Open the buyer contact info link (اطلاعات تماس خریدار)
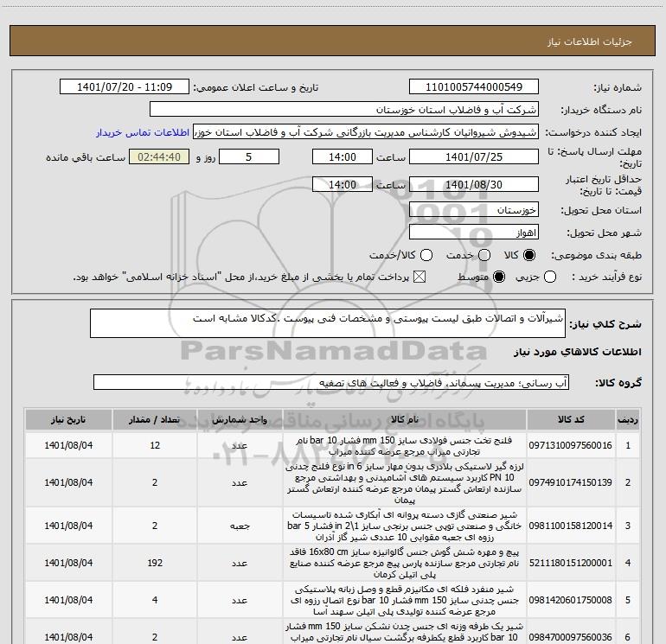Image resolution: width=666 pixels, height=644 pixels. pos(143,132)
